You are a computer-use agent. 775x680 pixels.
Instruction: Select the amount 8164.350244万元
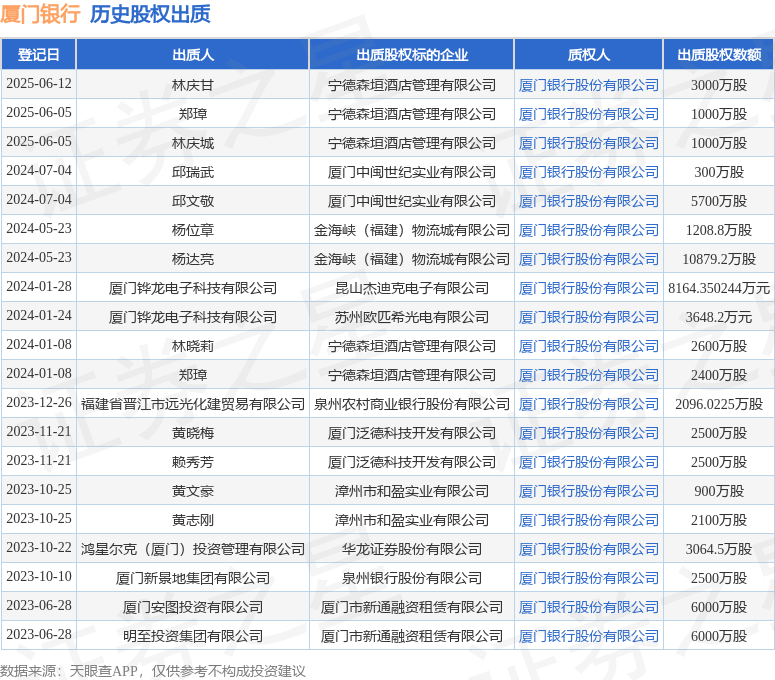[x=719, y=288]
